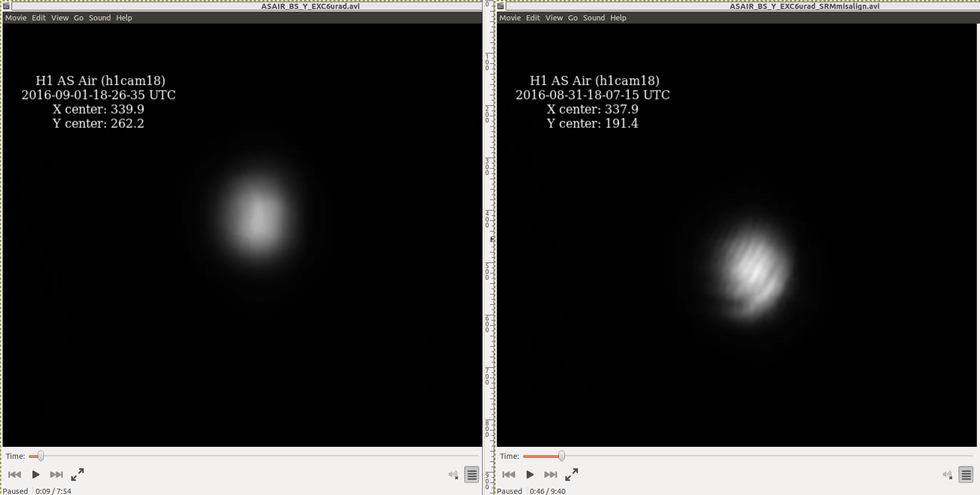The image size is (980, 495).
Task: Click the 2016-08-31-18-07-15 UTC timestamp
Action: point(593,95)
